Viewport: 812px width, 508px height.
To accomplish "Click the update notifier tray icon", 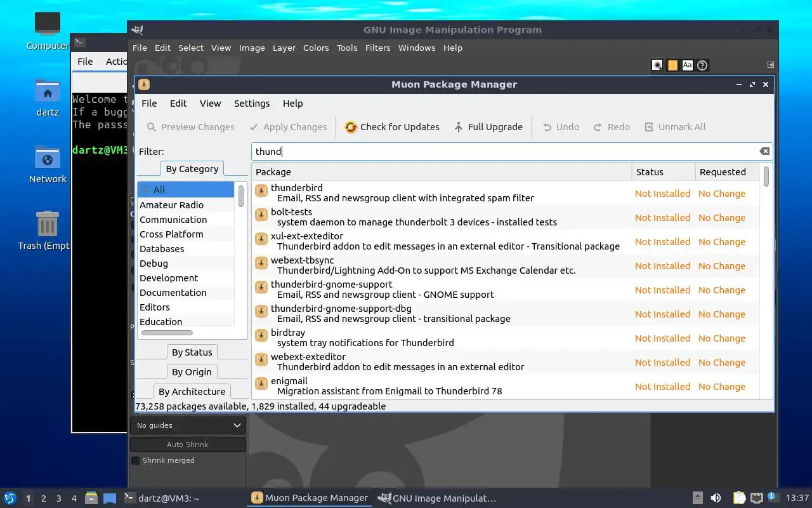I will click(x=772, y=497).
